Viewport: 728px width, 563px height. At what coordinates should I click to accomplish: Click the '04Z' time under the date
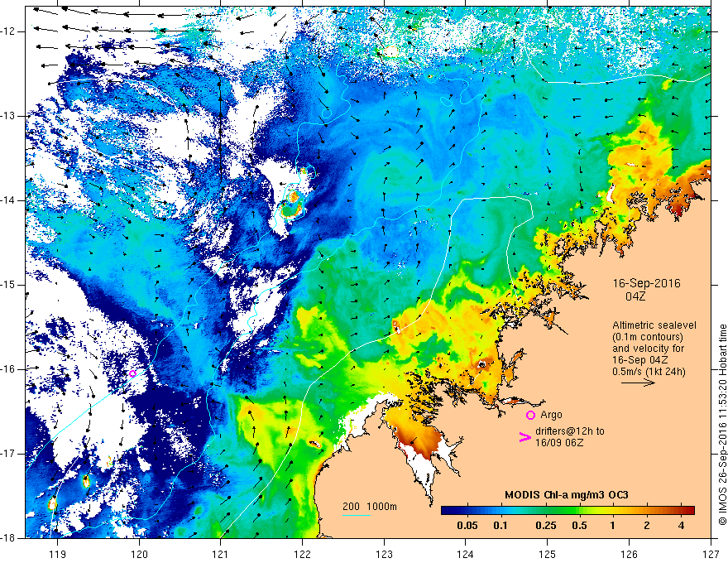635,296
